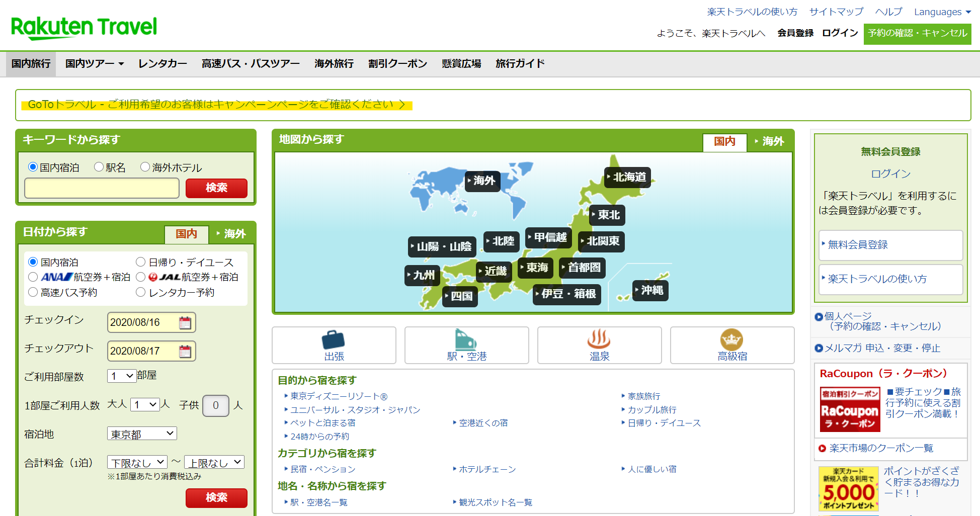Click 無料会員登録 link in sidebar box
The width and height of the screenshot is (980, 516).
pos(891,245)
